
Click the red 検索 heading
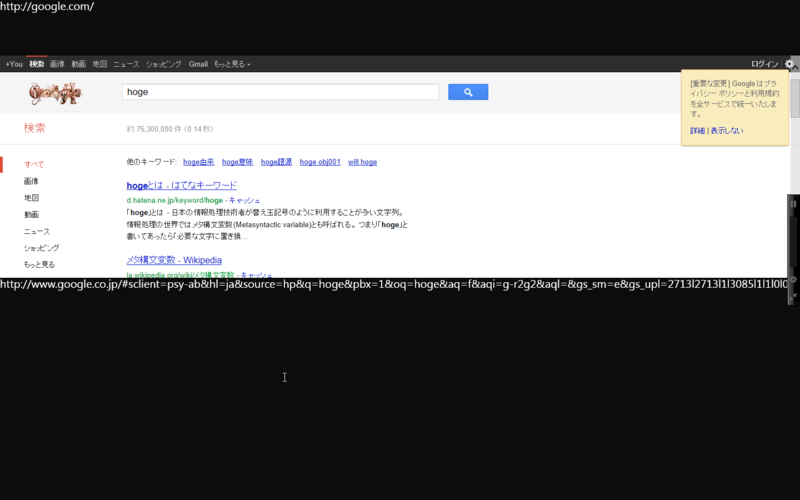(x=35, y=128)
